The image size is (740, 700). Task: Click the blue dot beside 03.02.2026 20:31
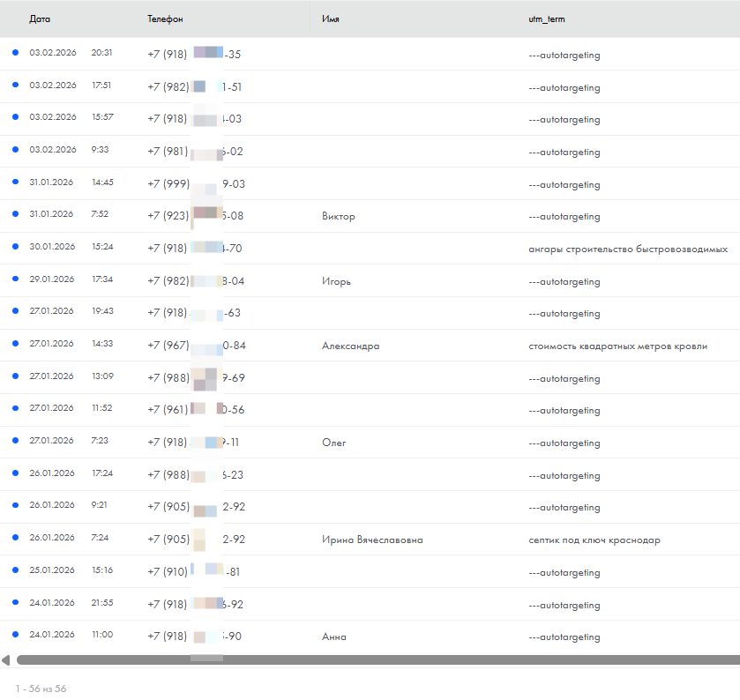pos(15,53)
